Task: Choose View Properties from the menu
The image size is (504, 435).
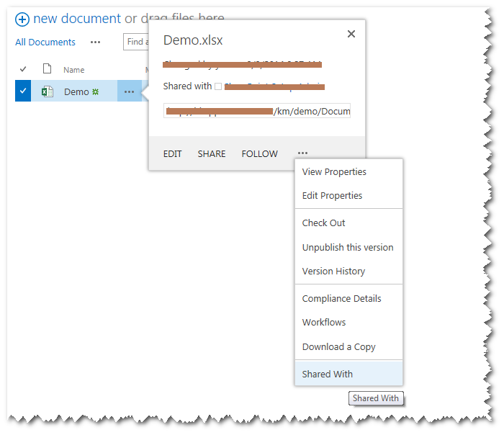Action: click(x=348, y=172)
